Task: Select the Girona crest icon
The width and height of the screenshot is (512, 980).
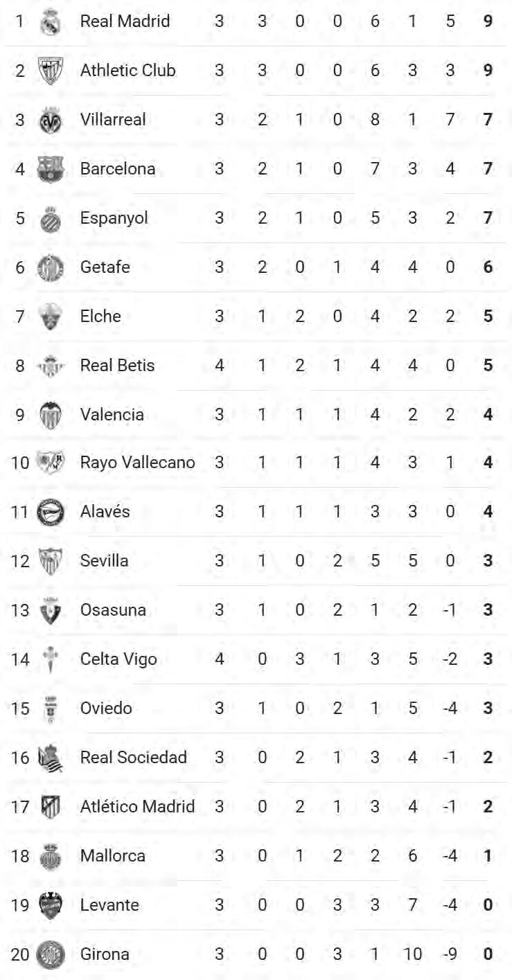Action: (51, 954)
